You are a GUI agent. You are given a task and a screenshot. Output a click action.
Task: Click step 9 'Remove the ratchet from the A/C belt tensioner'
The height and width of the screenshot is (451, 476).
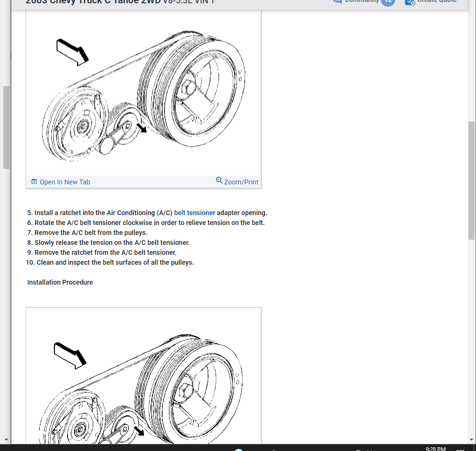click(106, 252)
